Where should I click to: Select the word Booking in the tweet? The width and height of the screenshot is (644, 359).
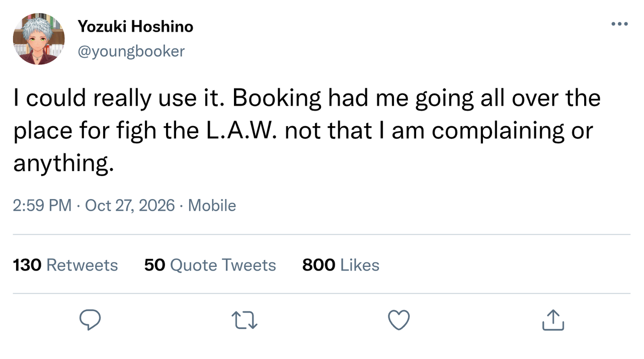(276, 99)
